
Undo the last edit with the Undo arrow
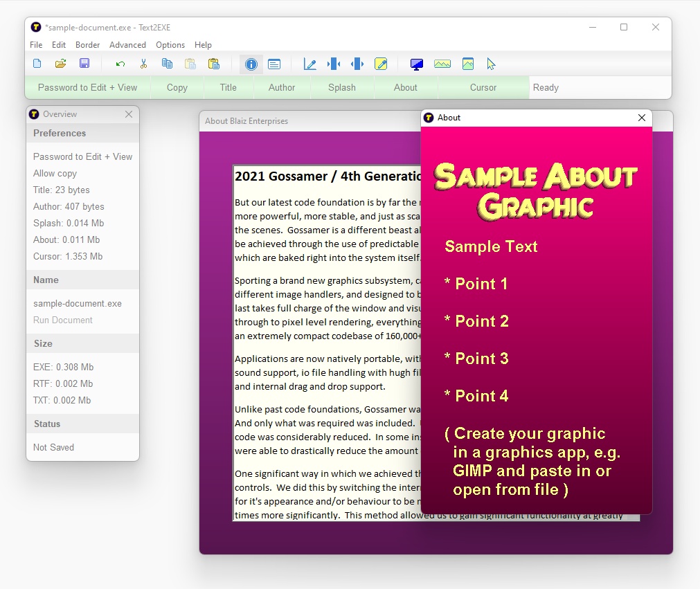coord(120,63)
